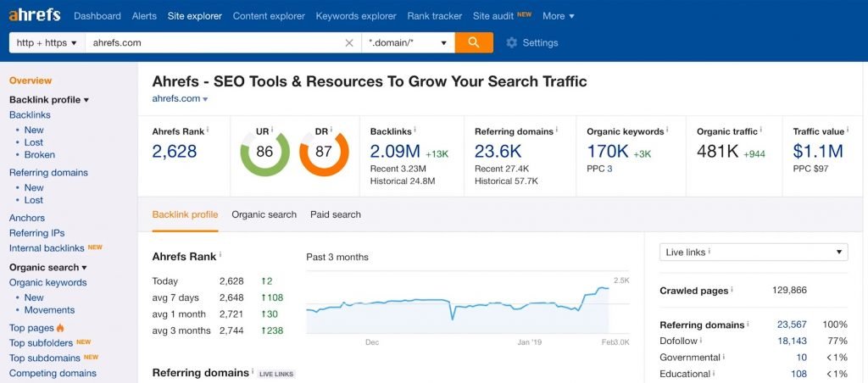Click the $1.1M traffic value
This screenshot has width=868, height=383.
pos(818,151)
